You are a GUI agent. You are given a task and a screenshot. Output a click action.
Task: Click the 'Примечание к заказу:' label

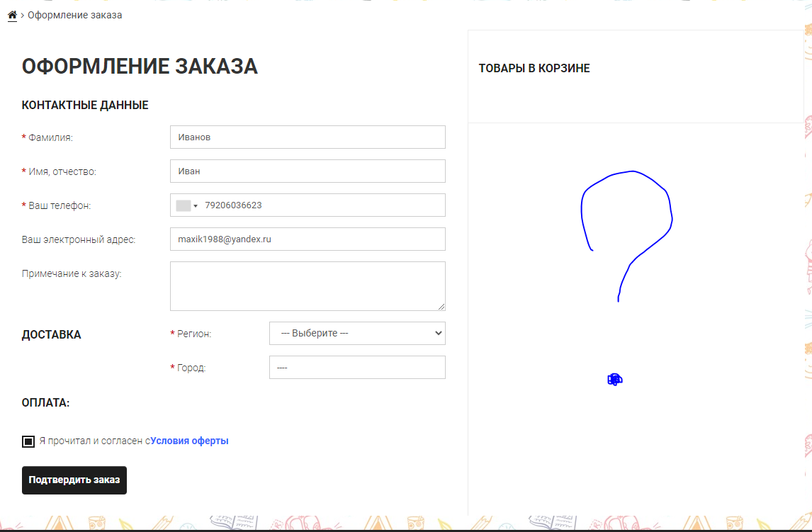click(x=72, y=273)
